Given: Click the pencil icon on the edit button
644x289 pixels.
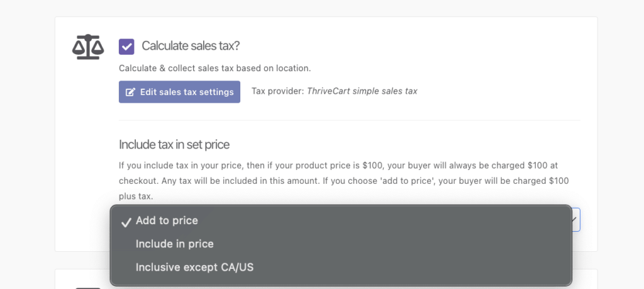Looking at the screenshot, I should click(x=131, y=92).
